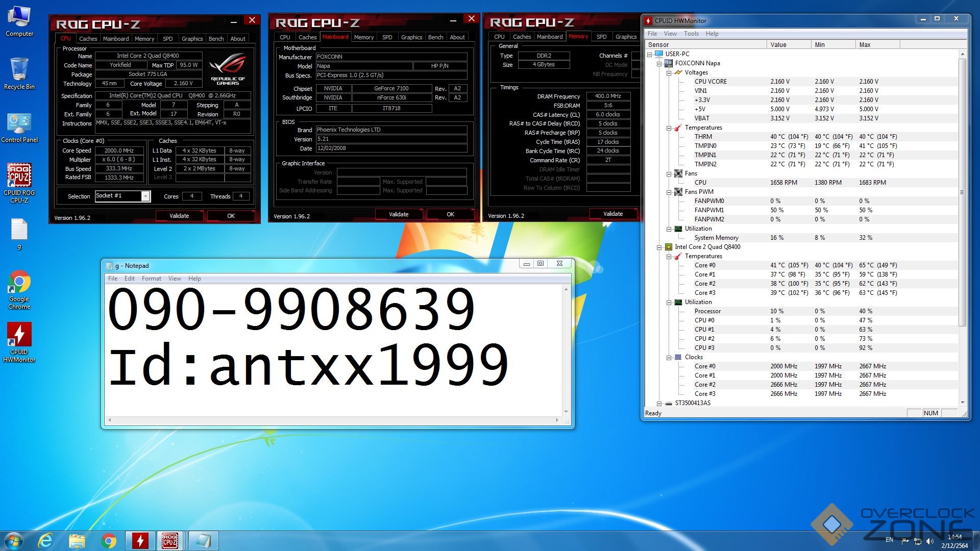Switch to HWMonitor taskbar button
This screenshot has width=980, height=551.
pyautogui.click(x=140, y=541)
